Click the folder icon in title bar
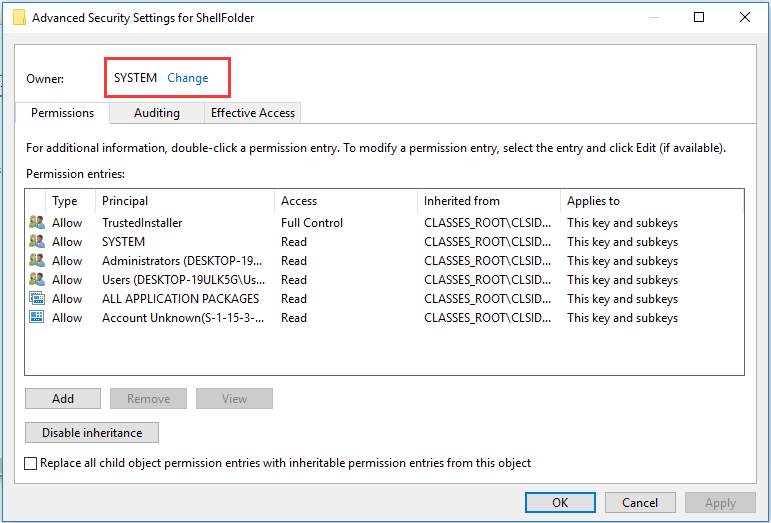771x523 pixels. (18, 17)
